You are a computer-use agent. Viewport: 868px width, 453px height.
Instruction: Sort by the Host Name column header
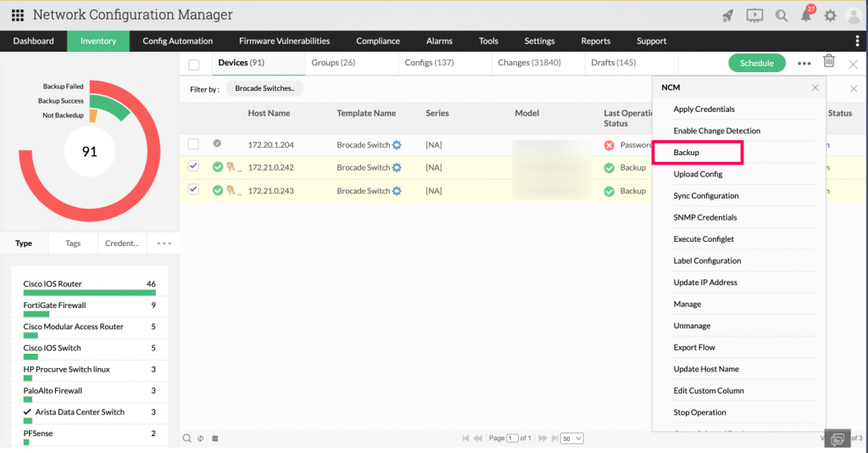coord(269,113)
